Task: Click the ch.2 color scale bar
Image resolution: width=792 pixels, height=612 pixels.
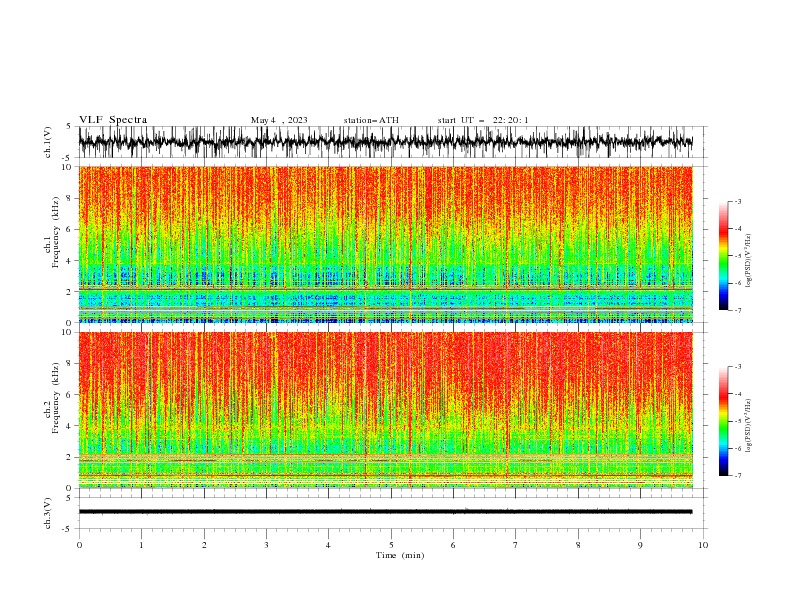Action: [723, 421]
